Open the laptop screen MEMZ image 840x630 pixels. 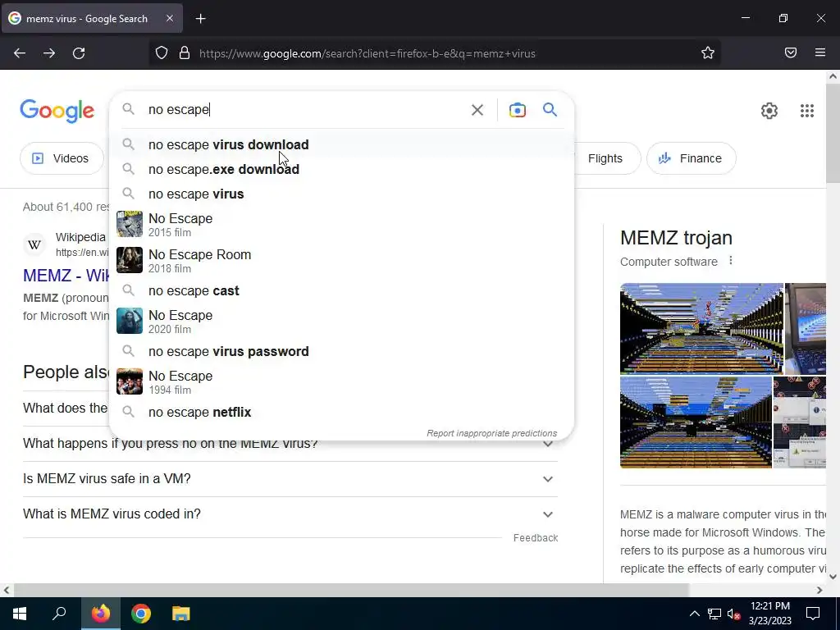[x=806, y=328]
